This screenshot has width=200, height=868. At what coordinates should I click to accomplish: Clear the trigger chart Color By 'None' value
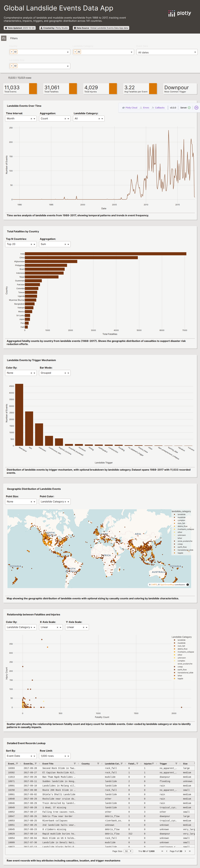coord(31,373)
